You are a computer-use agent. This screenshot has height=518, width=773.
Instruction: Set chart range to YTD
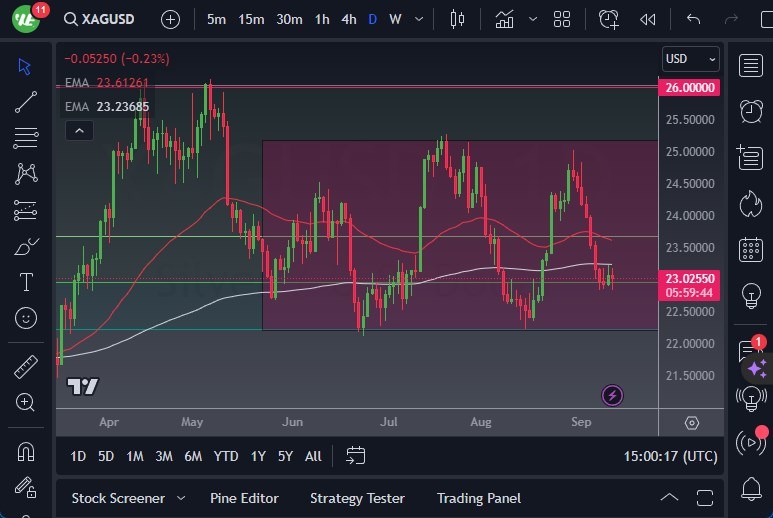[226, 456]
